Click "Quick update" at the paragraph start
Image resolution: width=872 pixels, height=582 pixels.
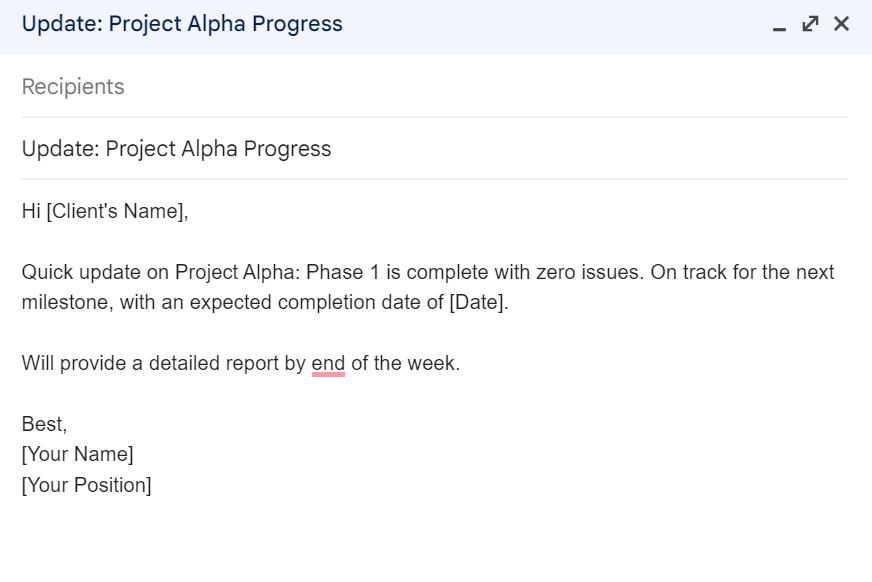[x=72, y=272]
